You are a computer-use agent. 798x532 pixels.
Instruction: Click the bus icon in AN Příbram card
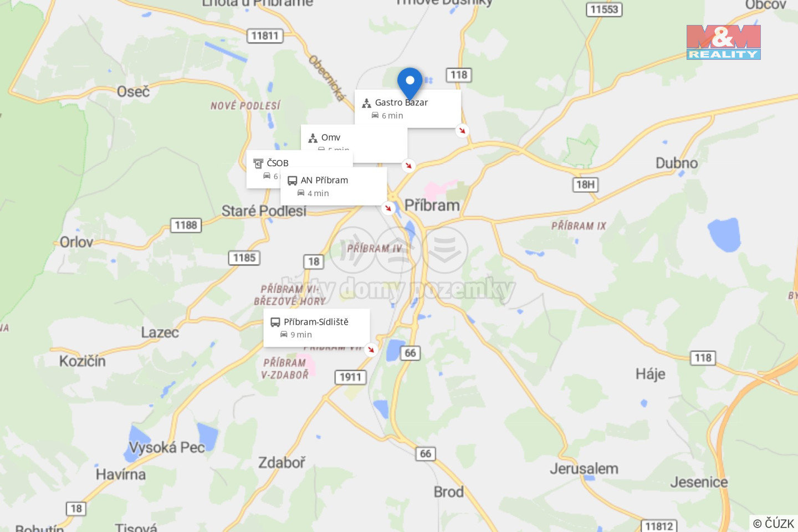coord(292,181)
